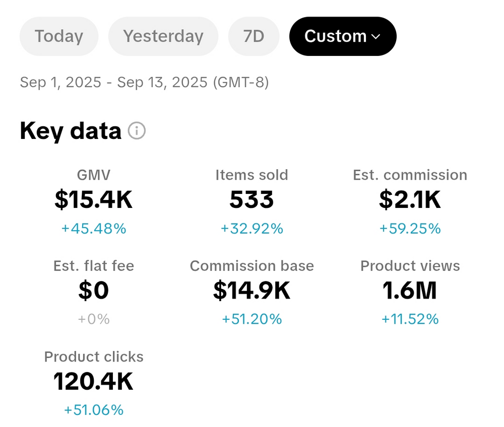Click the Est. flat fee $0 value

pyautogui.click(x=94, y=291)
